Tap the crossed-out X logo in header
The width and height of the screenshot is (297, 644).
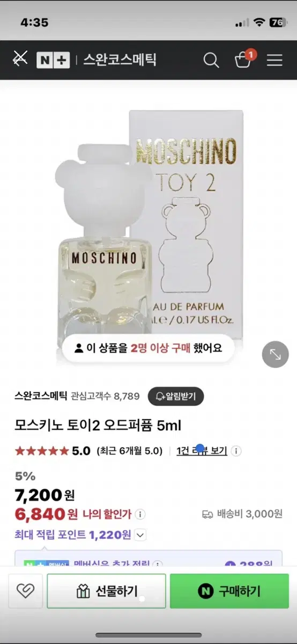click(x=20, y=60)
